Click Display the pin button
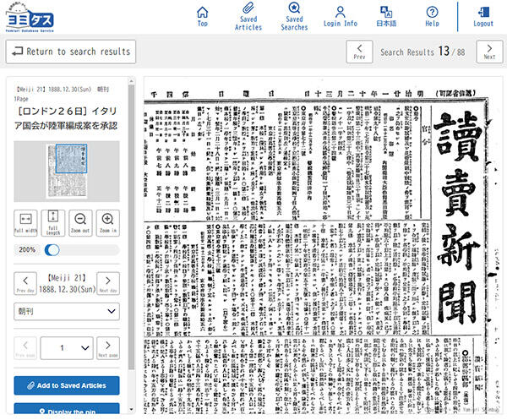This screenshot has height=420, width=507. (x=67, y=409)
